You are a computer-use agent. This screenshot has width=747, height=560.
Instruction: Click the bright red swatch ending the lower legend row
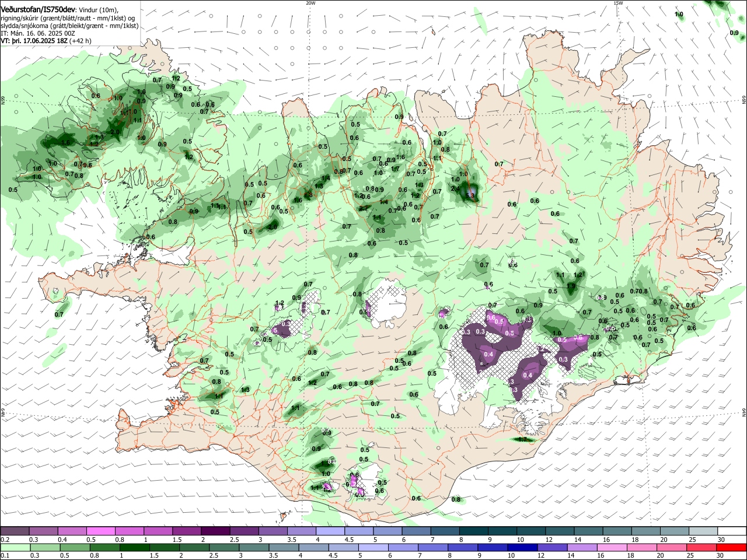click(731, 548)
